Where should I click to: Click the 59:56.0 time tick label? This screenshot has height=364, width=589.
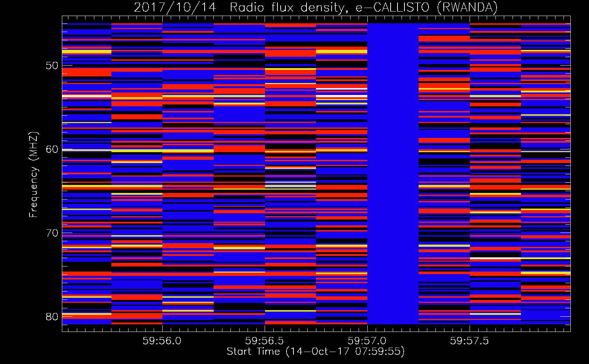[162, 341]
